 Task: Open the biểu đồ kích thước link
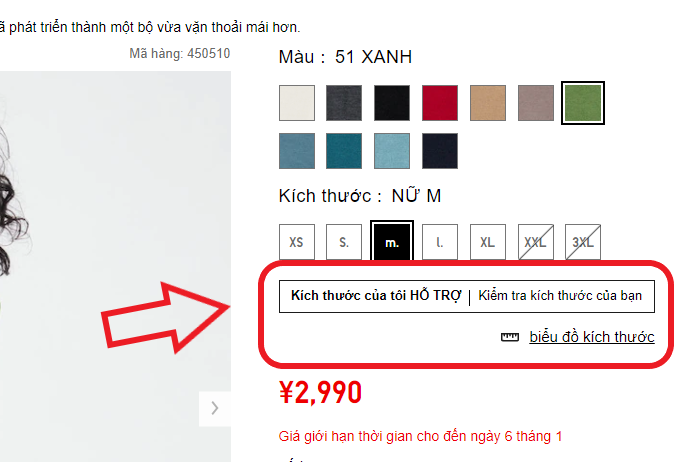592,337
